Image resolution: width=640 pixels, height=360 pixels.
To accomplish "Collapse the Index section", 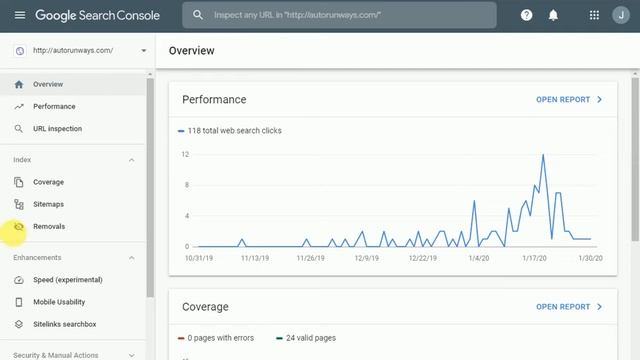I will [x=131, y=160].
